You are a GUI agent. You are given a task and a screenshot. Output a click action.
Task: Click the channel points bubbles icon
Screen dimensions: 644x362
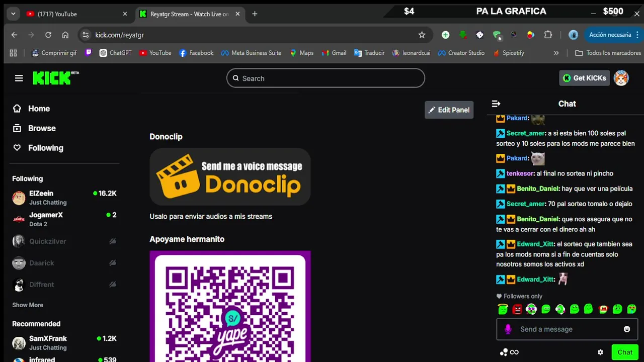pos(504,352)
